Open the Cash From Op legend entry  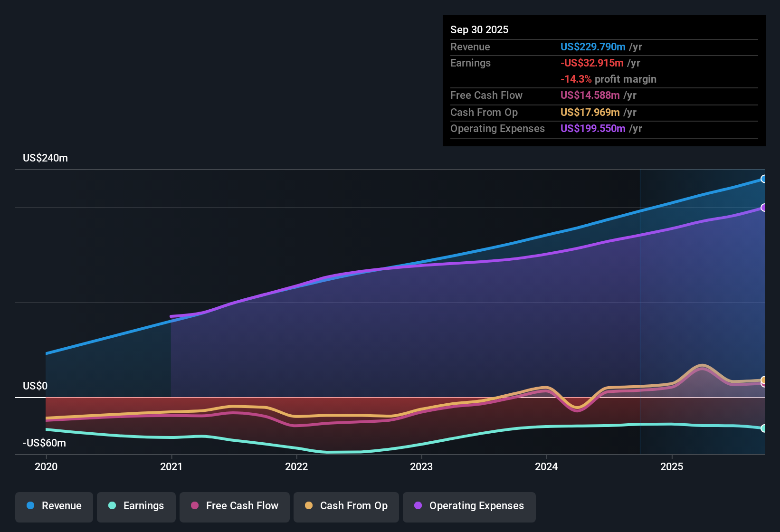point(346,506)
